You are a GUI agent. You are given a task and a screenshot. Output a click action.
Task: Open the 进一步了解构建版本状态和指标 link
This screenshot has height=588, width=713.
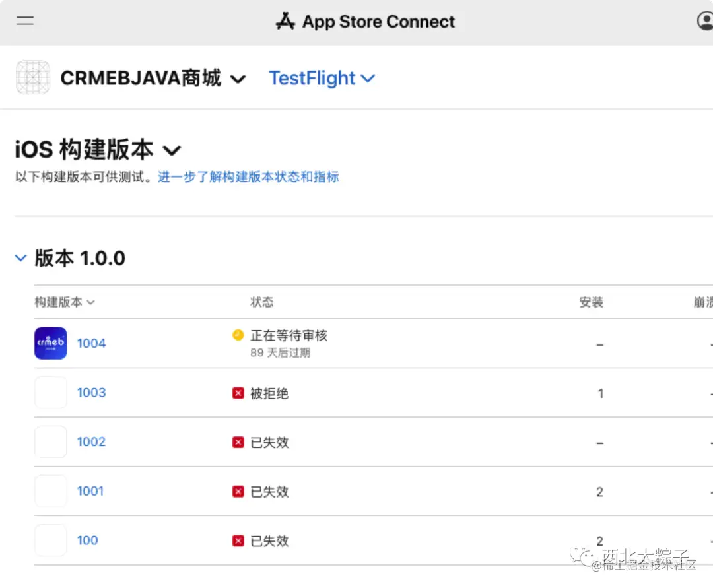tap(248, 177)
